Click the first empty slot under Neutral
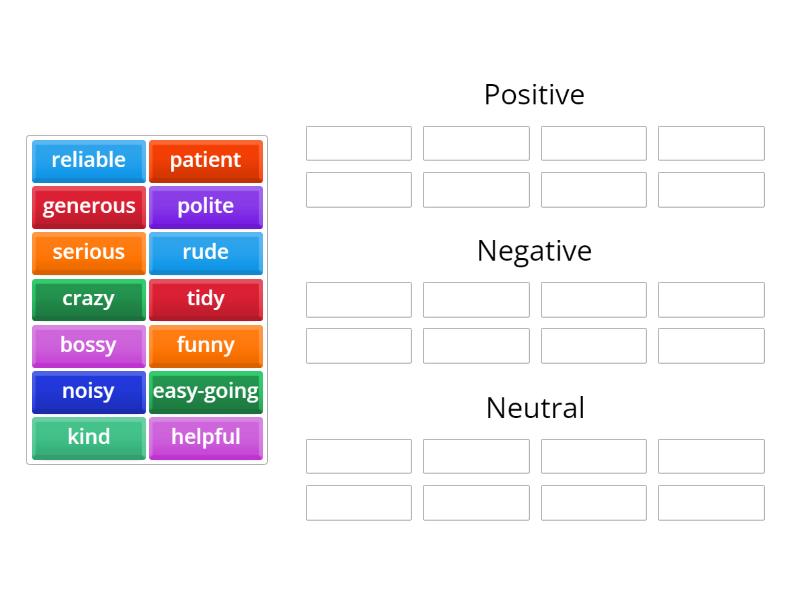800x600 pixels. tap(358, 456)
